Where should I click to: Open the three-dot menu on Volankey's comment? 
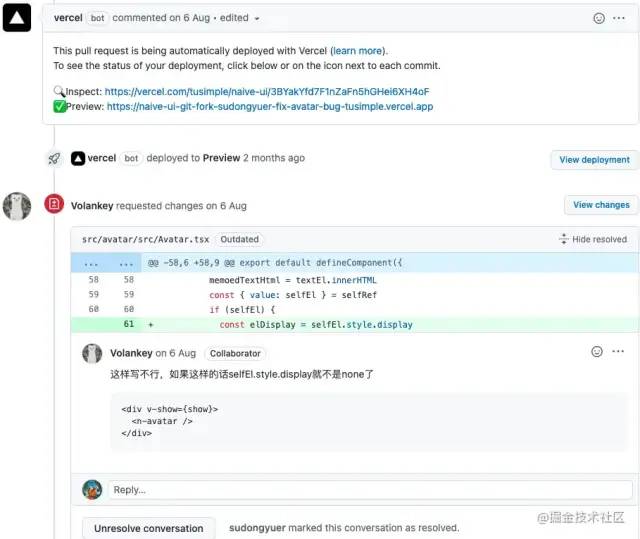pos(619,352)
